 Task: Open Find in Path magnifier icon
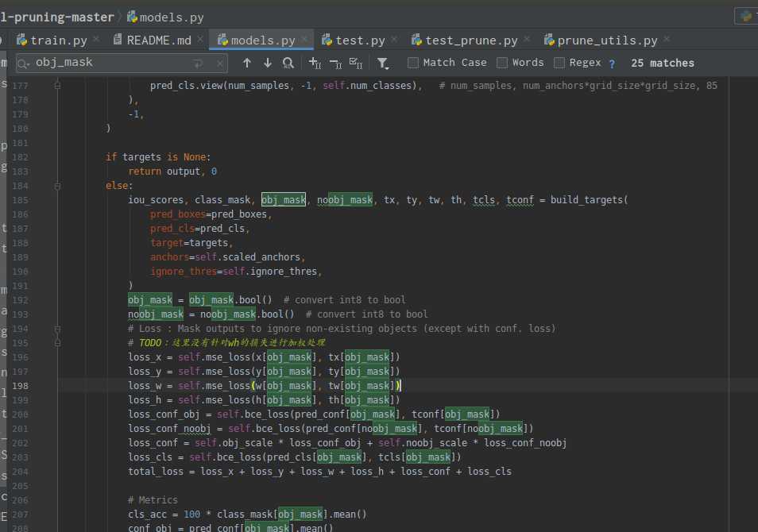pyautogui.click(x=288, y=63)
